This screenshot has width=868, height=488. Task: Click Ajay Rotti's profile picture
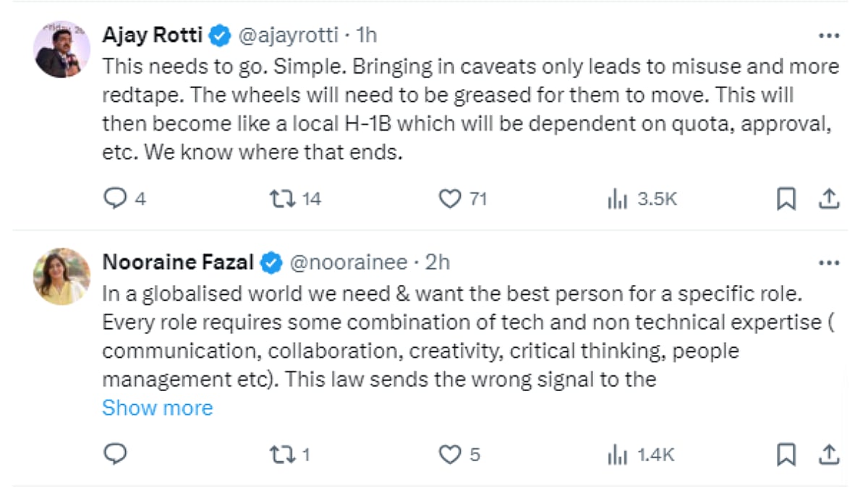pos(61,49)
